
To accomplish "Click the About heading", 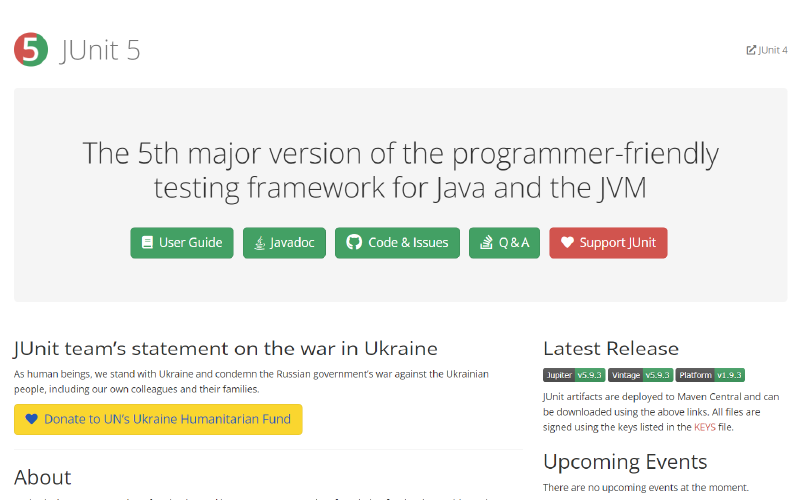I will coord(43,478).
